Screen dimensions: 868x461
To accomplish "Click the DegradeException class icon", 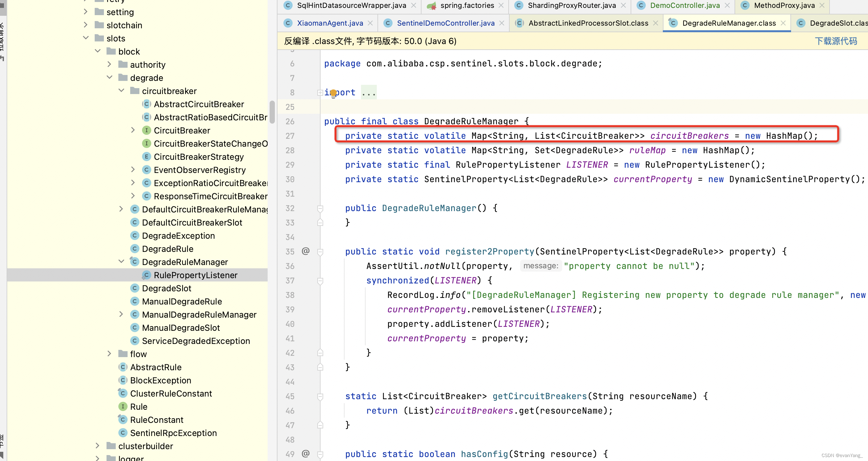I will (134, 235).
